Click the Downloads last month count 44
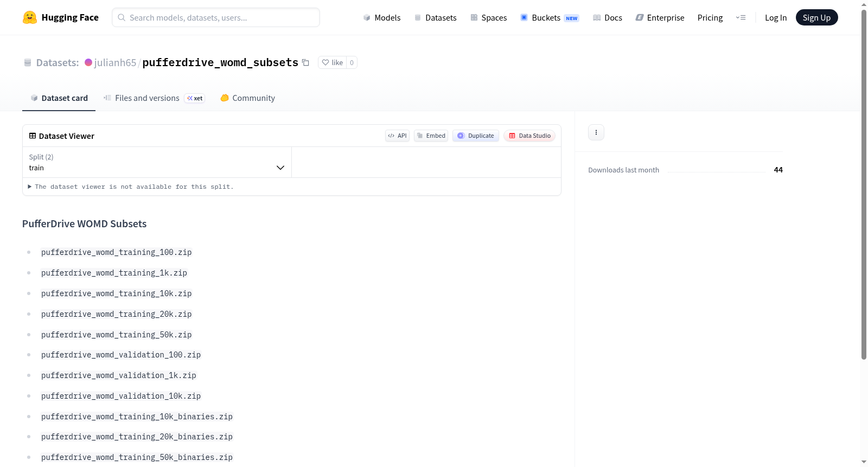This screenshot has width=868, height=467. (x=778, y=170)
